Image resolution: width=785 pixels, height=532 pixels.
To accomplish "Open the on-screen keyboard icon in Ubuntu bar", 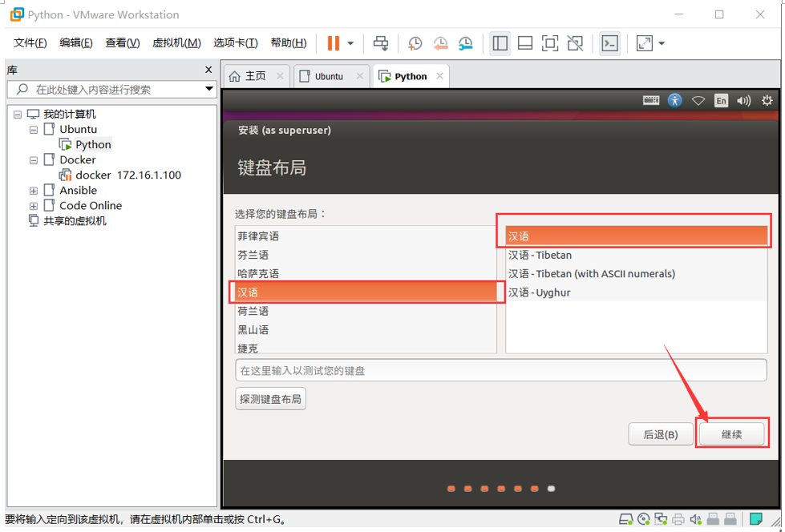I will pyautogui.click(x=650, y=100).
